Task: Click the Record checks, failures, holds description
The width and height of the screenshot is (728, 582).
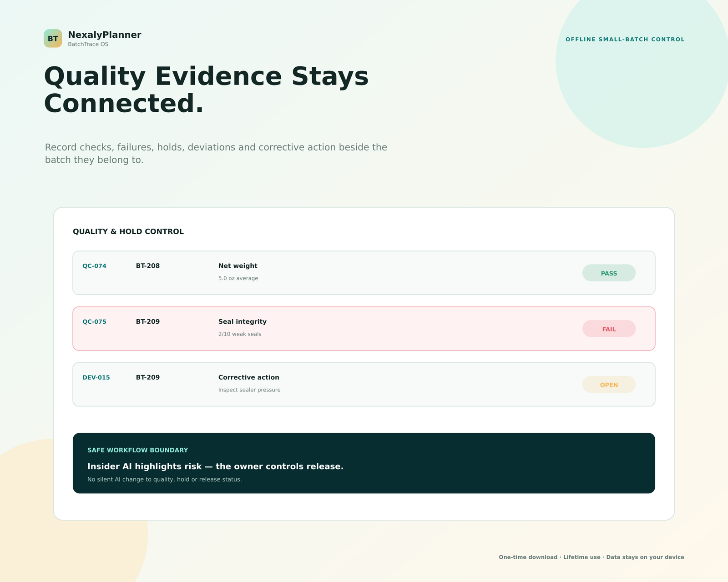Action: (216, 153)
